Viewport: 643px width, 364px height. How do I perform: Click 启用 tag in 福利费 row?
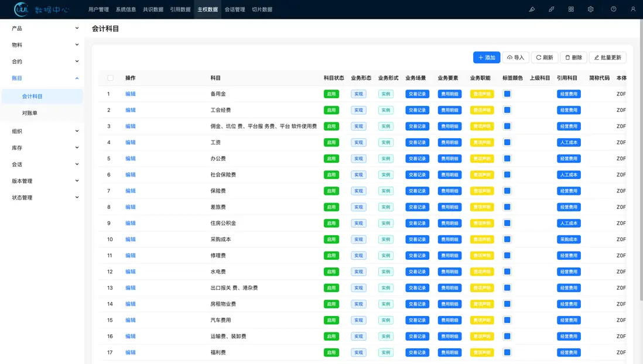click(331, 352)
